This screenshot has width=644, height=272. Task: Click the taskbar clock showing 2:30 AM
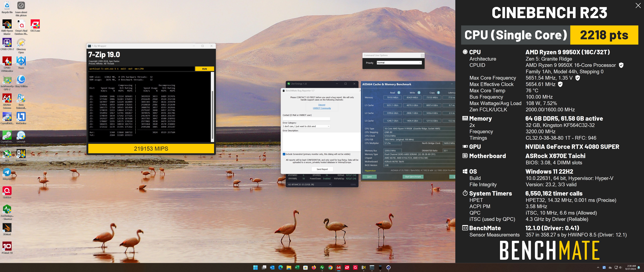tap(631, 267)
